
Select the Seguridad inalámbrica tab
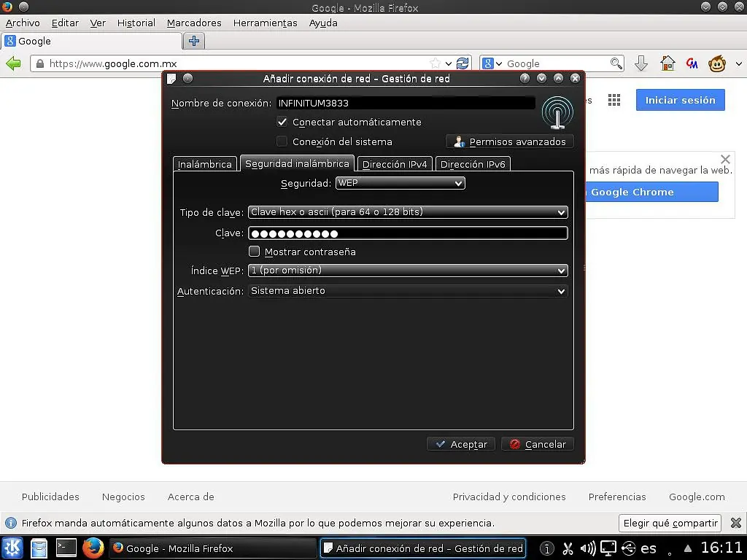tap(297, 163)
